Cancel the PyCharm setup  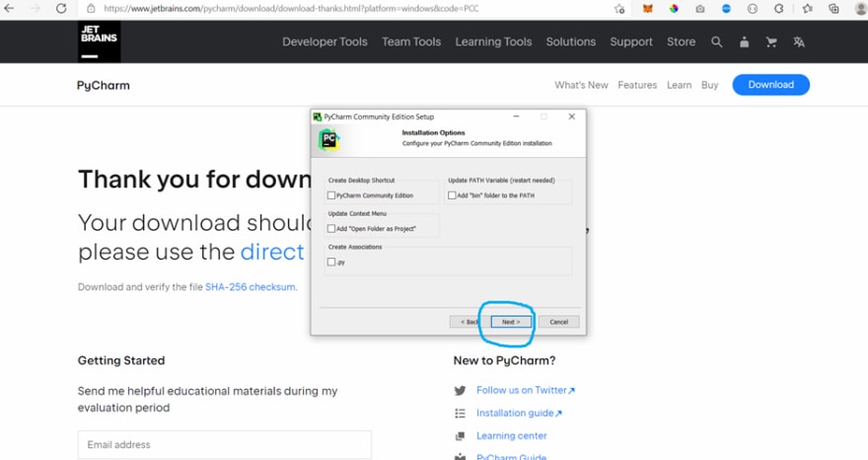pyautogui.click(x=558, y=322)
